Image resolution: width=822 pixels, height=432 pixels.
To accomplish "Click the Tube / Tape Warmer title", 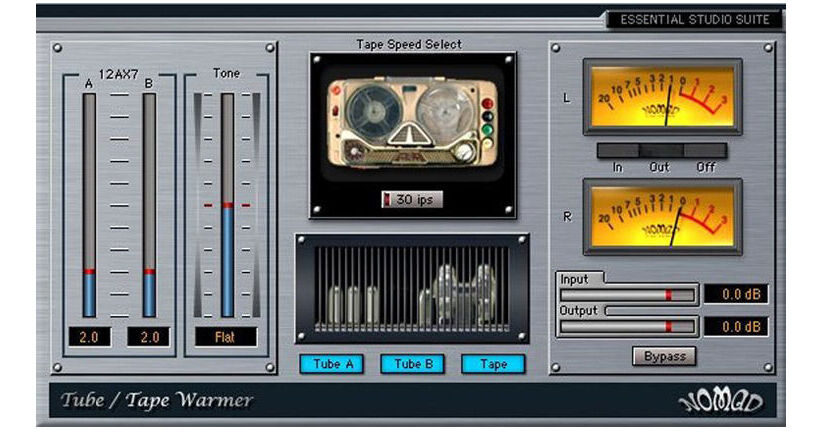I will (x=157, y=401).
